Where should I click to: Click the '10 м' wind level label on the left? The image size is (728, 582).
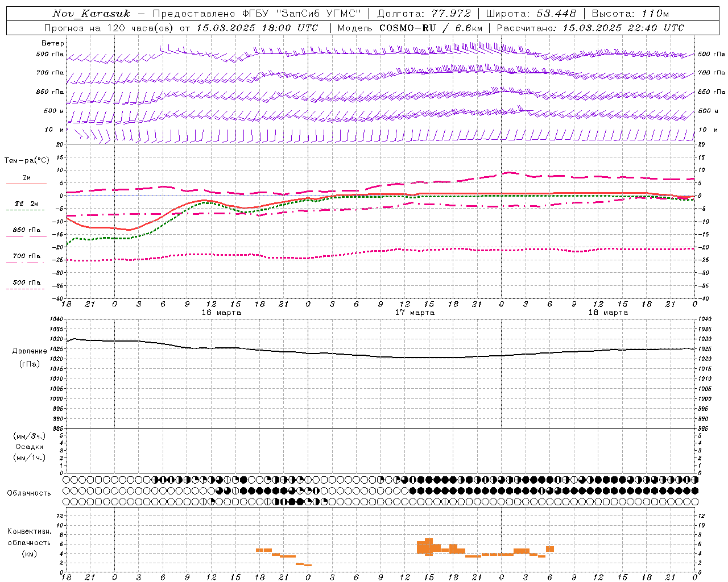point(55,130)
